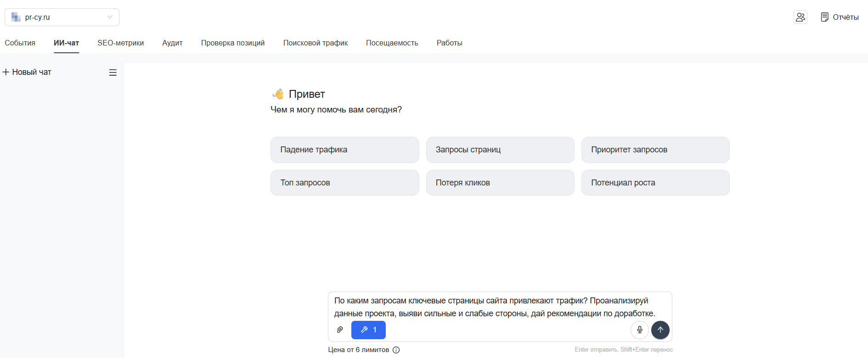The image size is (868, 358).
Task: Click the microphone voice input icon
Action: [x=639, y=330]
